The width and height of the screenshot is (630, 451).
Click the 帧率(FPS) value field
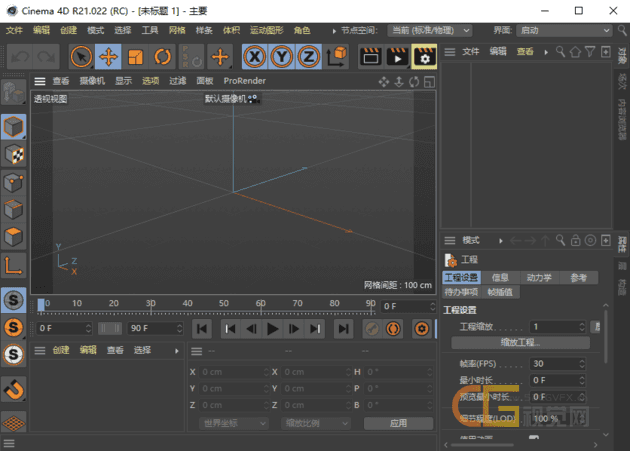[557, 364]
